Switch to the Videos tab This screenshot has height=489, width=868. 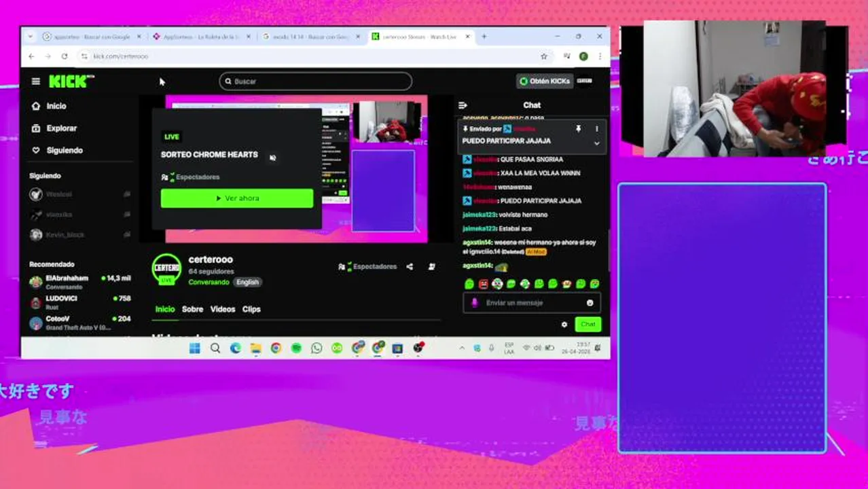(x=223, y=309)
